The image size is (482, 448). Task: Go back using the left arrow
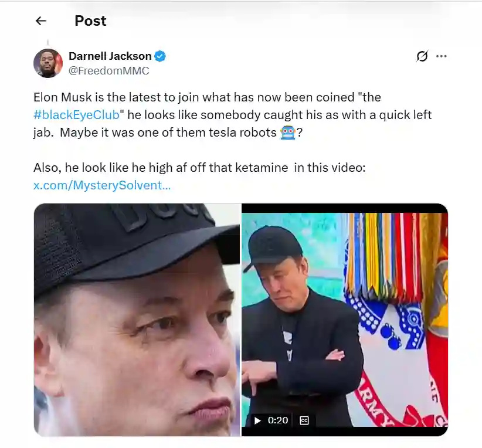click(41, 21)
